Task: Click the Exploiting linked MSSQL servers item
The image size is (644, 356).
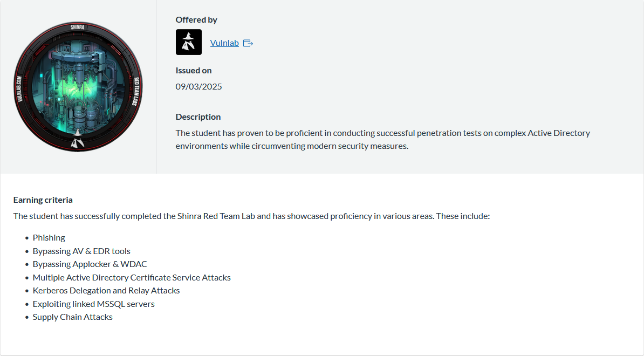Action: 94,304
